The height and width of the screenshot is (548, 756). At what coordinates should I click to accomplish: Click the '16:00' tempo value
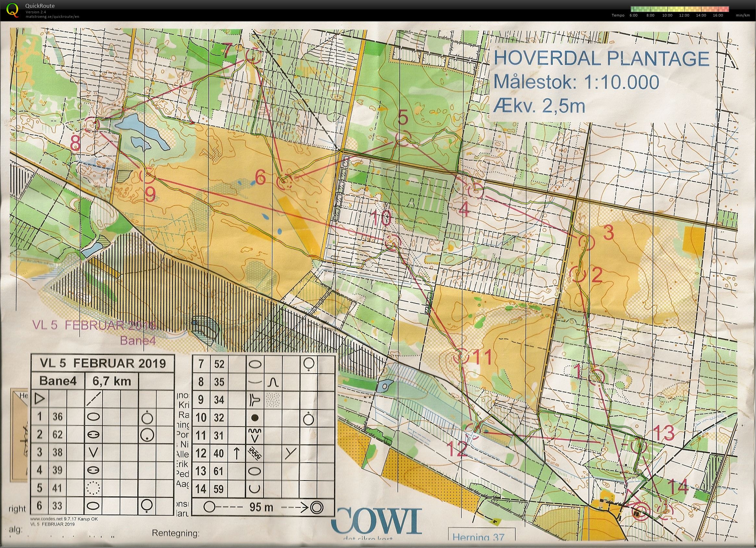tap(718, 15)
